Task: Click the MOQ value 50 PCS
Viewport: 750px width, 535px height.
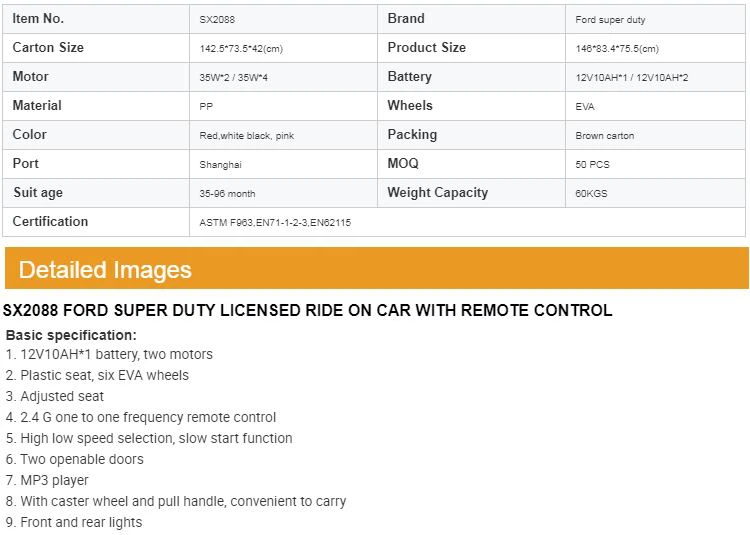Action: pyautogui.click(x=593, y=165)
